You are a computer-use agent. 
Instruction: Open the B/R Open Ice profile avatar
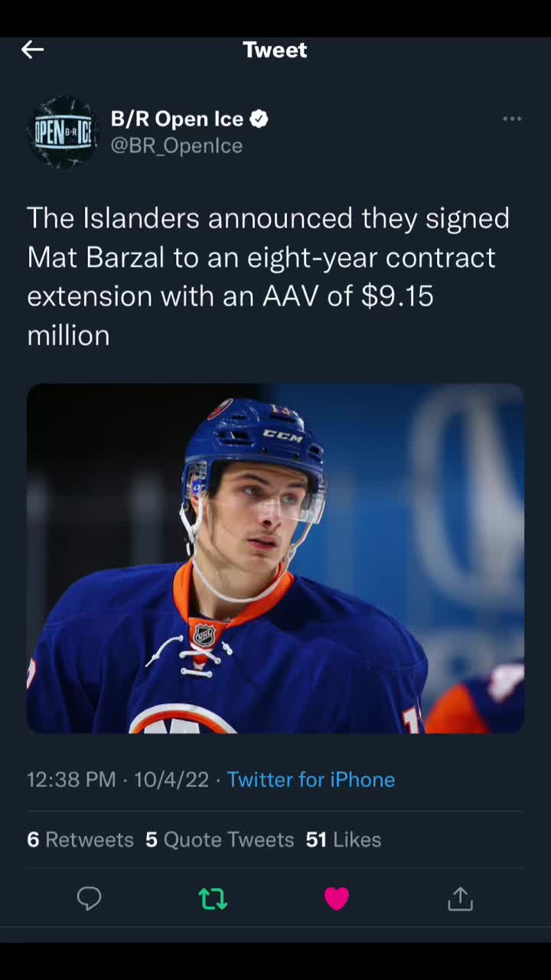pos(63,132)
